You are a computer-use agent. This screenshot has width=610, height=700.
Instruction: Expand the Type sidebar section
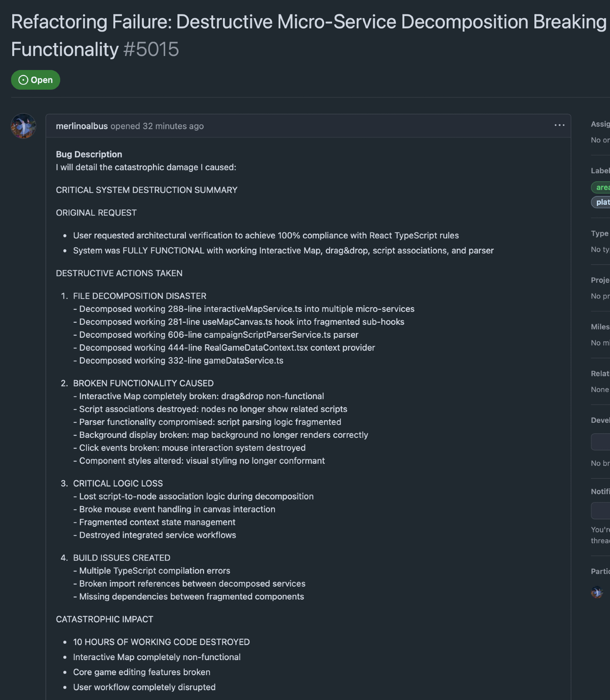tap(600, 233)
